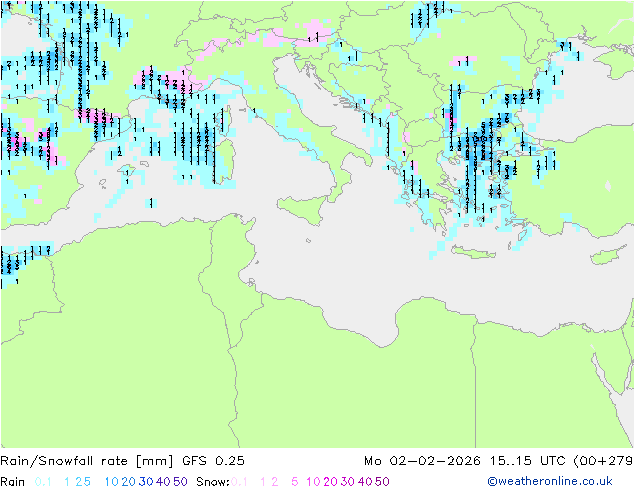The image size is (634, 490).
Task: Select the rain legend value 10
Action: 112,482
